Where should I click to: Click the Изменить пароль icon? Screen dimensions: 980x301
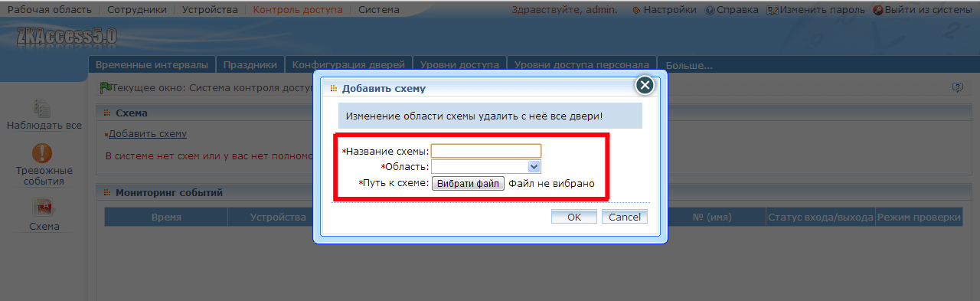pos(772,10)
